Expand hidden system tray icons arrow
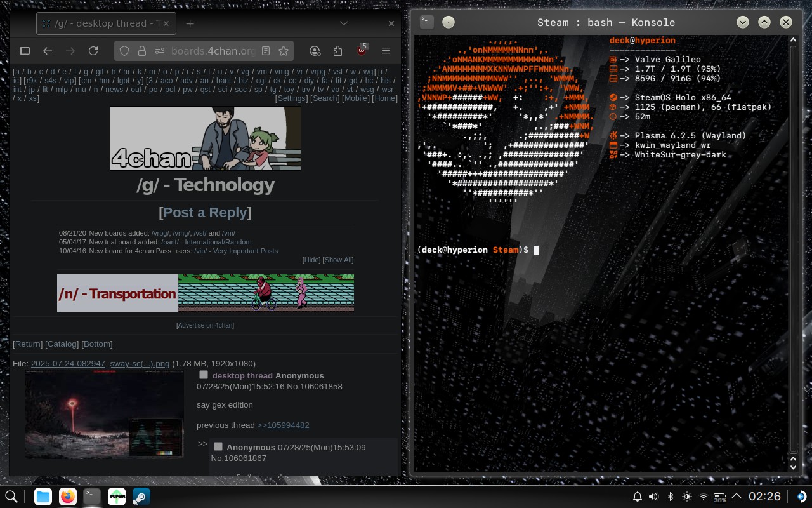The height and width of the screenshot is (508, 812). 737,497
